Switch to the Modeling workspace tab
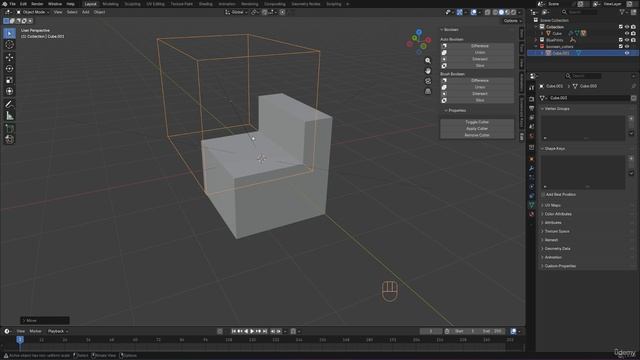The image size is (640, 360). pos(110,4)
